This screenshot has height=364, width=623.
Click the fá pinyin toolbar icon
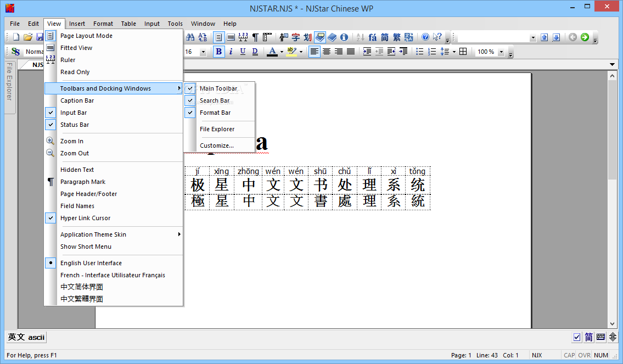click(x=372, y=37)
